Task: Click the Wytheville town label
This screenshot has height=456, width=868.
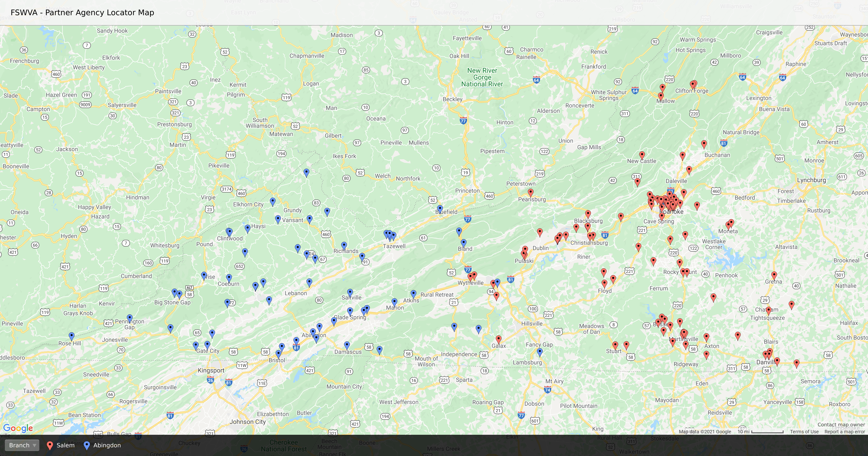Action: [470, 283]
